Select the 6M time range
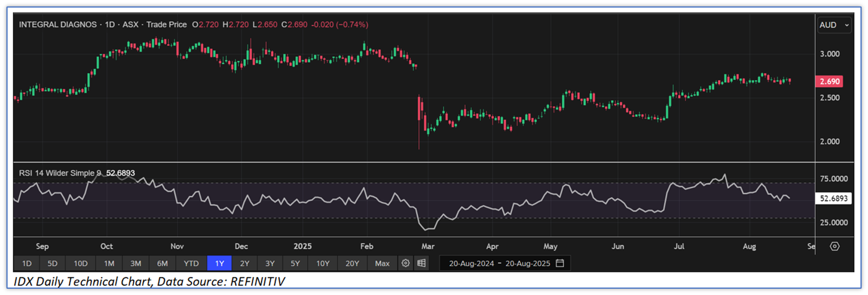This screenshot has width=868, height=295. coord(162,263)
